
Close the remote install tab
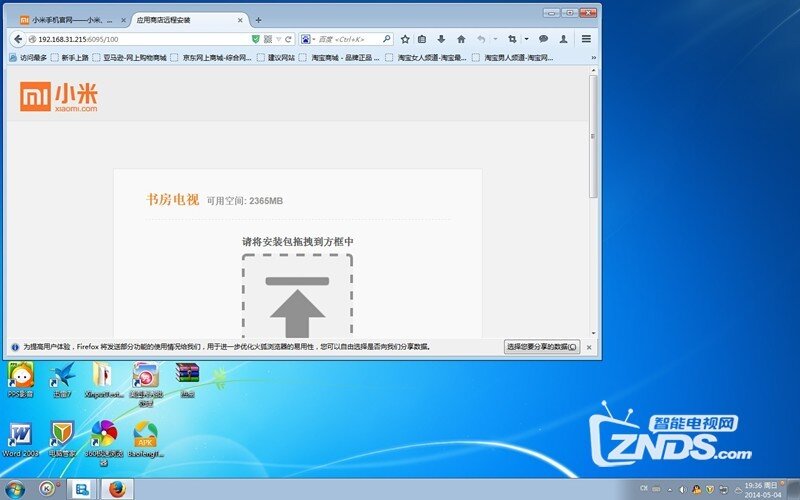point(240,20)
